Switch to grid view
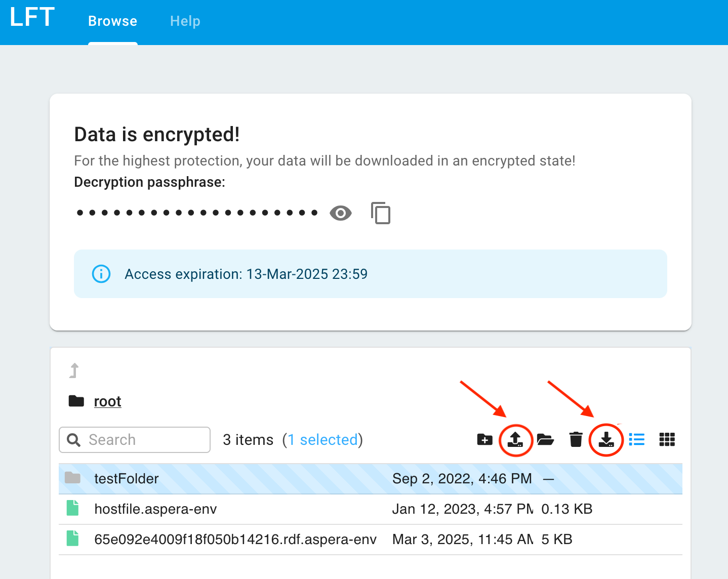Image resolution: width=728 pixels, height=579 pixels. tap(667, 439)
